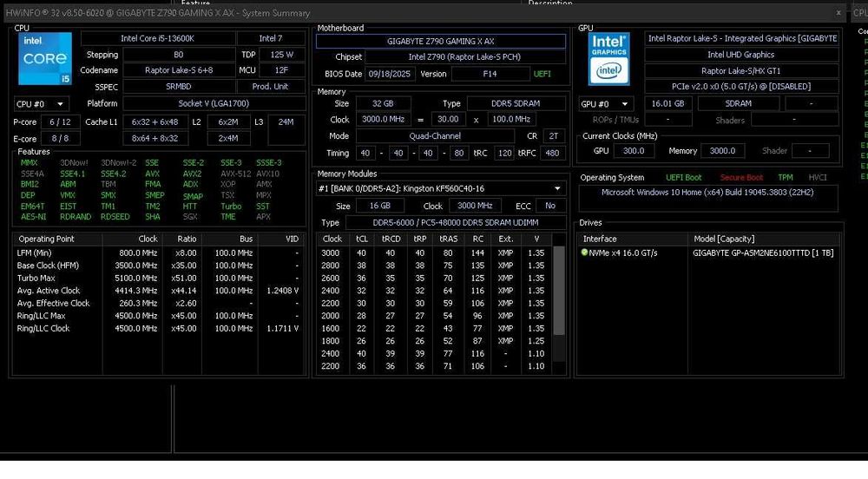Click the Model [Capacity] column header

click(x=764, y=239)
